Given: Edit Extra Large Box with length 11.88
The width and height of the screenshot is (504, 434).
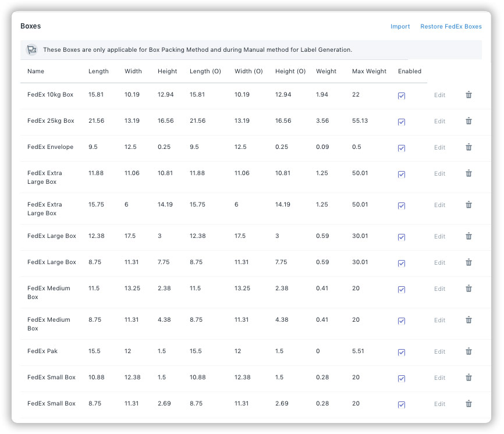Looking at the screenshot, I should click(x=439, y=174).
